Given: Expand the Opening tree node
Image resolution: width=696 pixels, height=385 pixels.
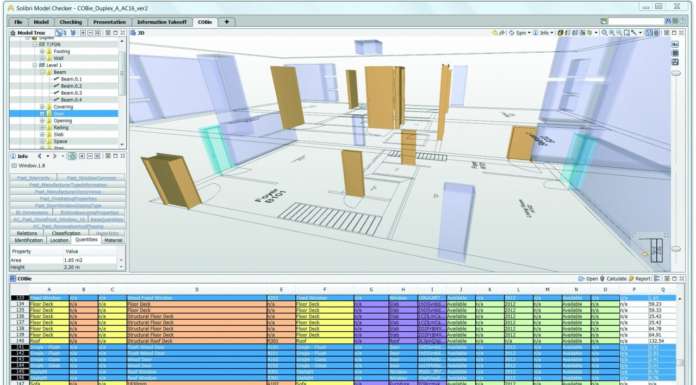Looking at the screenshot, I should tap(43, 121).
